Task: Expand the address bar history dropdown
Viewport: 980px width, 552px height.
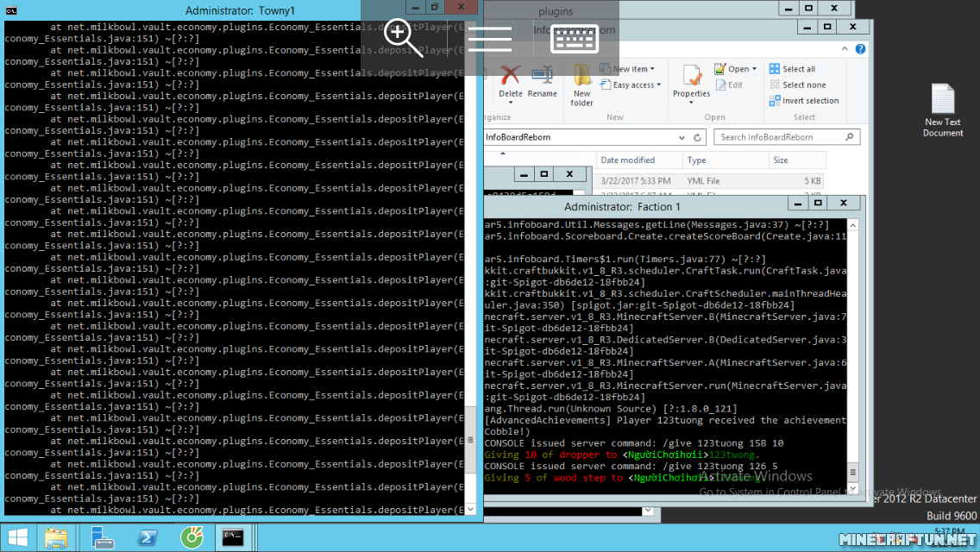Action: click(681, 137)
